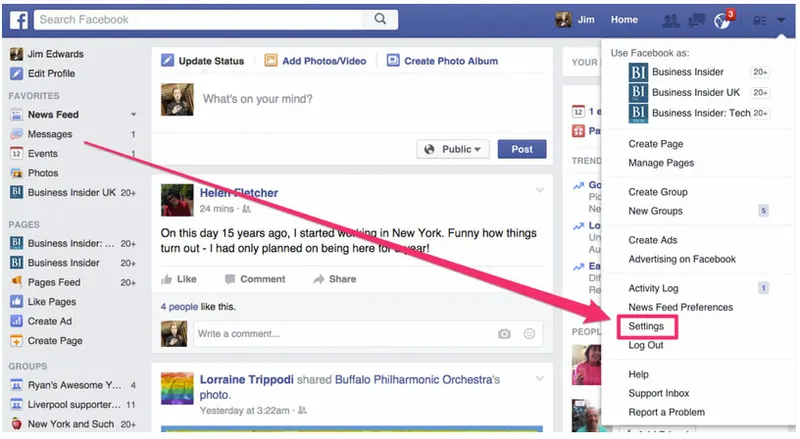This screenshot has height=439, width=800.
Task: Open Activity Log from menu
Action: coord(654,288)
